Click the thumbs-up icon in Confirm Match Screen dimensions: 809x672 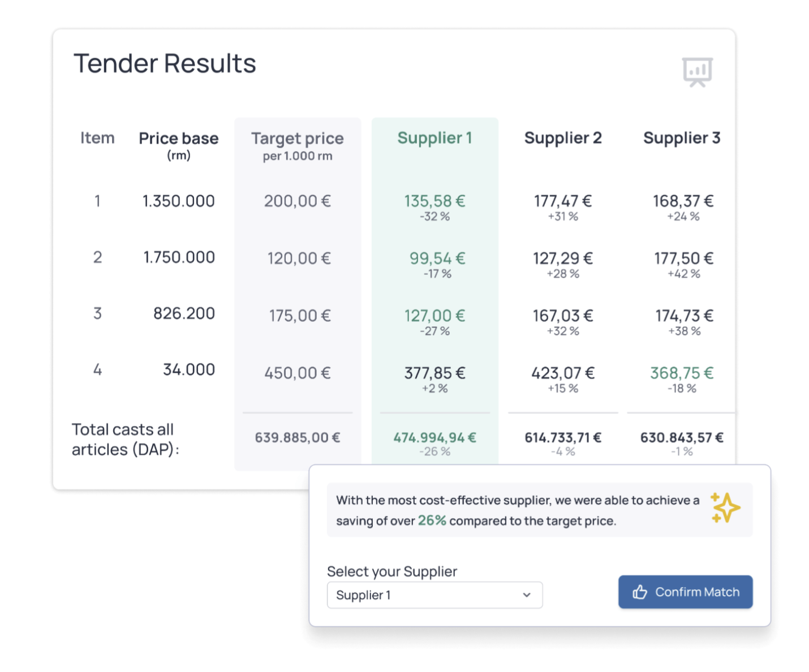[640, 592]
